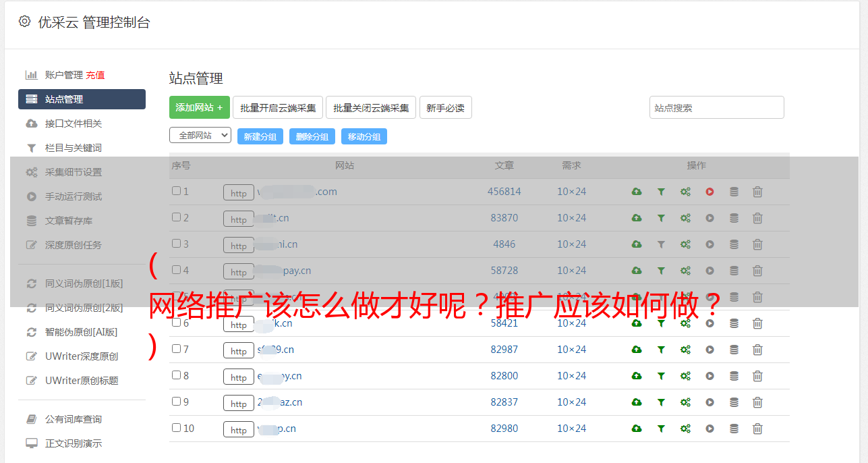Check the checkbox for site row 1

point(176,191)
